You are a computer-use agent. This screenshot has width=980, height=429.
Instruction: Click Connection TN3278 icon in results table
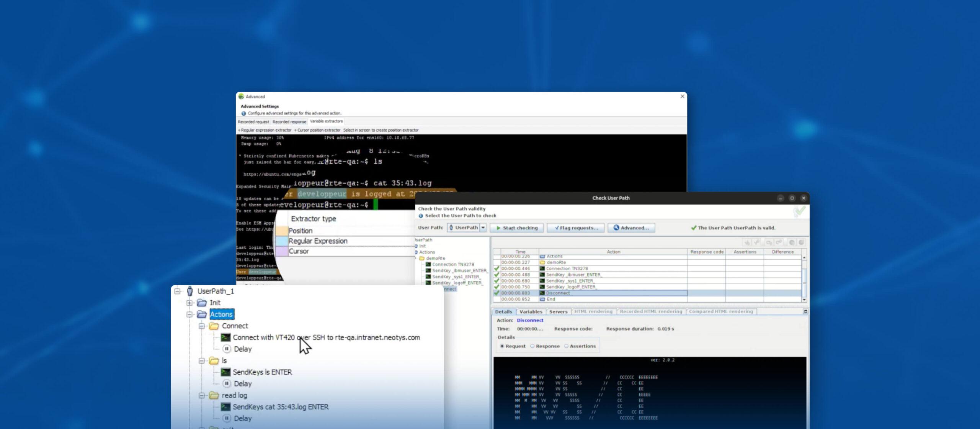542,269
